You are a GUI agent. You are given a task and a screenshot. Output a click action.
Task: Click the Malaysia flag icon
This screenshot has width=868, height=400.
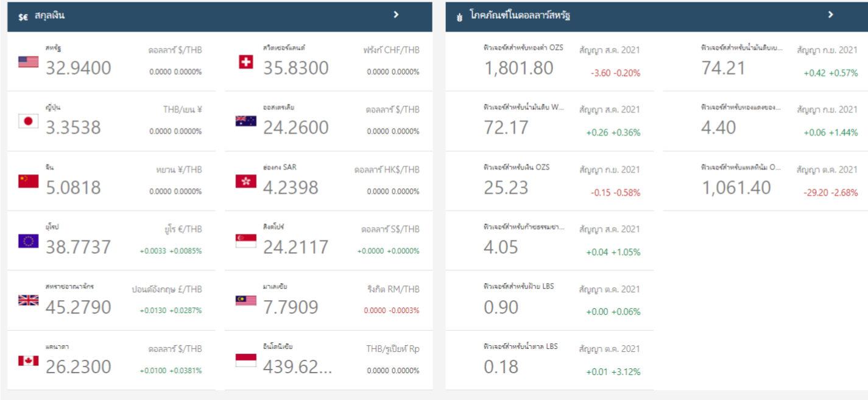point(246,300)
